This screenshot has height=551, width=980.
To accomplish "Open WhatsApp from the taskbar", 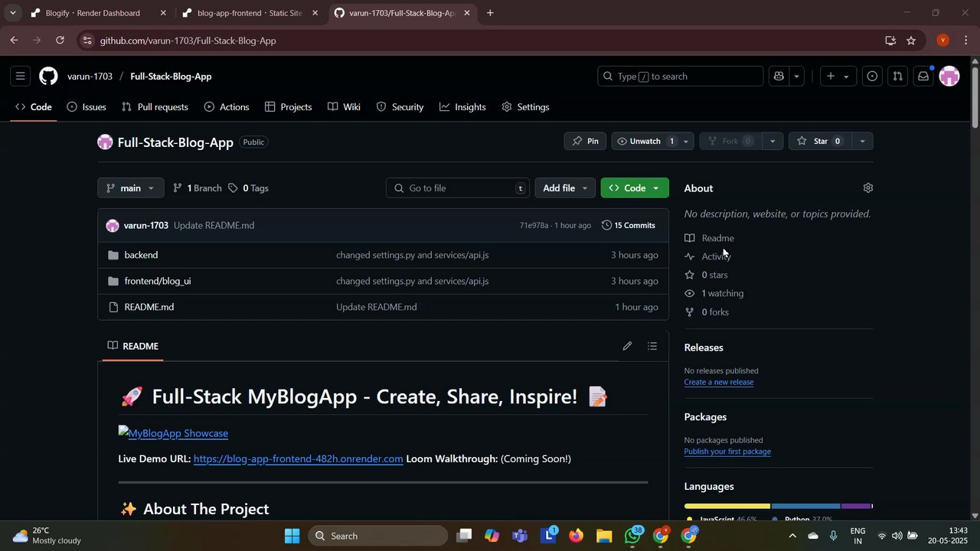I will (633, 536).
